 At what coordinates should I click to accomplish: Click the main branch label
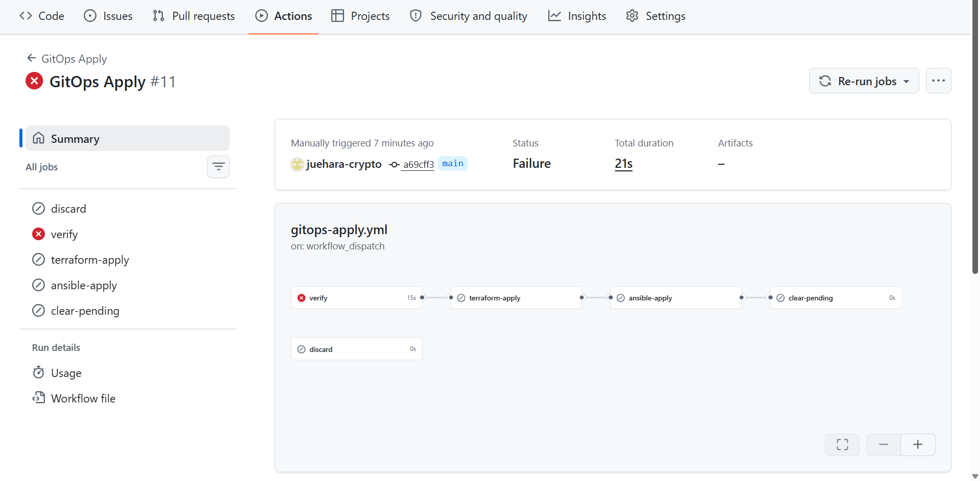point(453,164)
